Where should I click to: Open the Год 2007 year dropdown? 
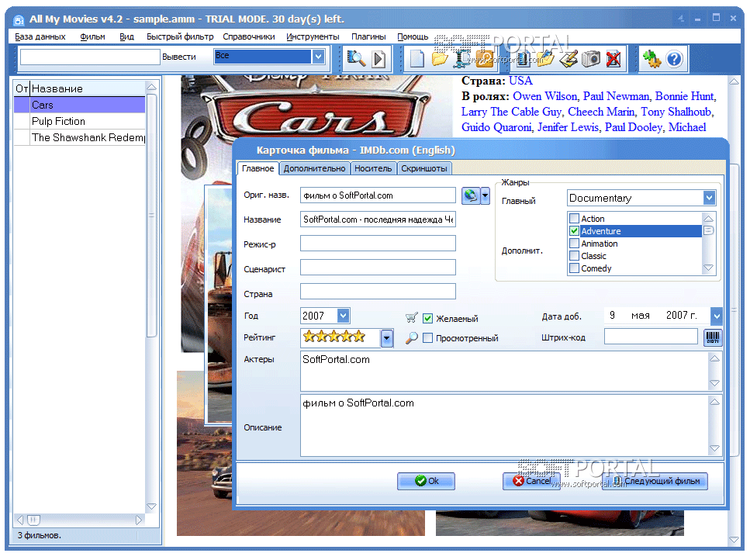[x=343, y=316]
